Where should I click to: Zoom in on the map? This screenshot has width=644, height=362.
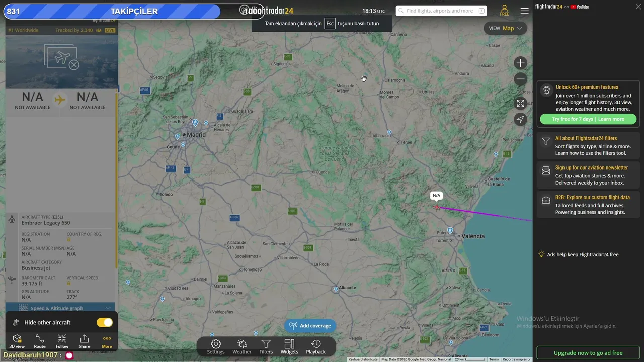(521, 63)
